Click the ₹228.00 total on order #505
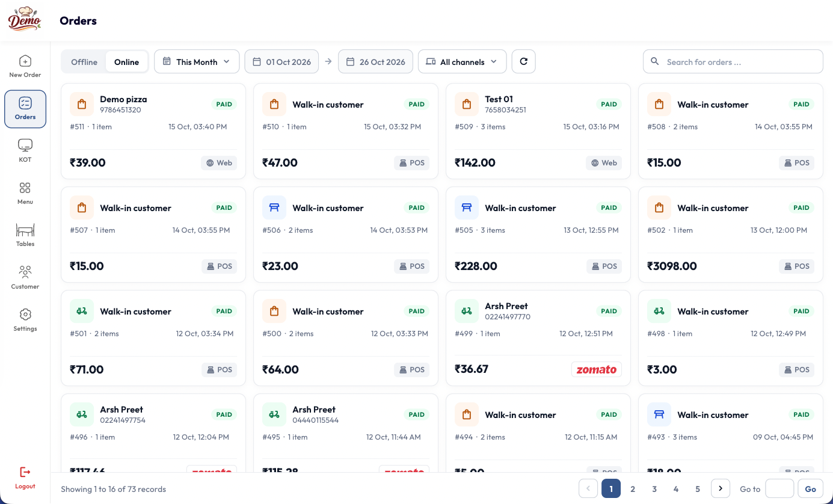Screen dimensions: 833x504 click(476, 266)
